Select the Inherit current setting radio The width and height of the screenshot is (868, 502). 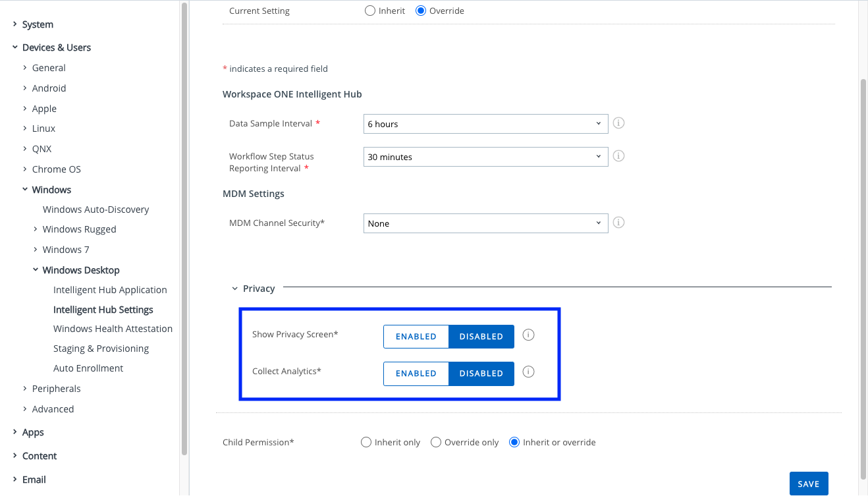tap(370, 11)
